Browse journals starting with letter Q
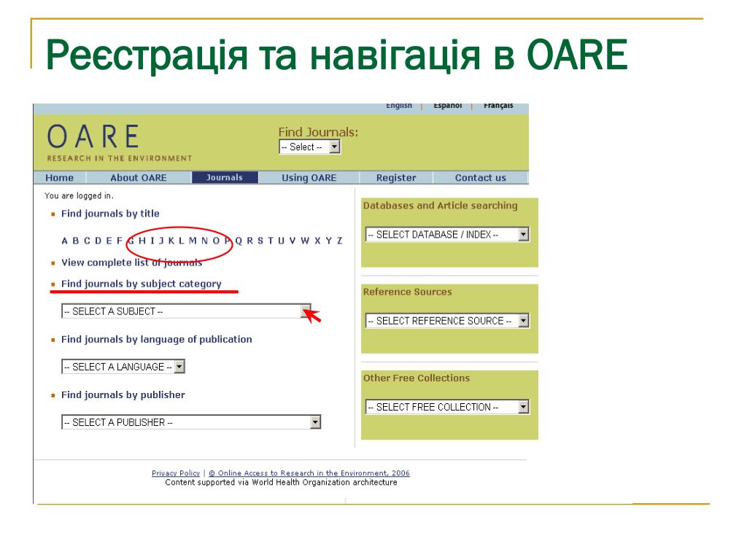Screen dimensions: 747x560 point(239,241)
